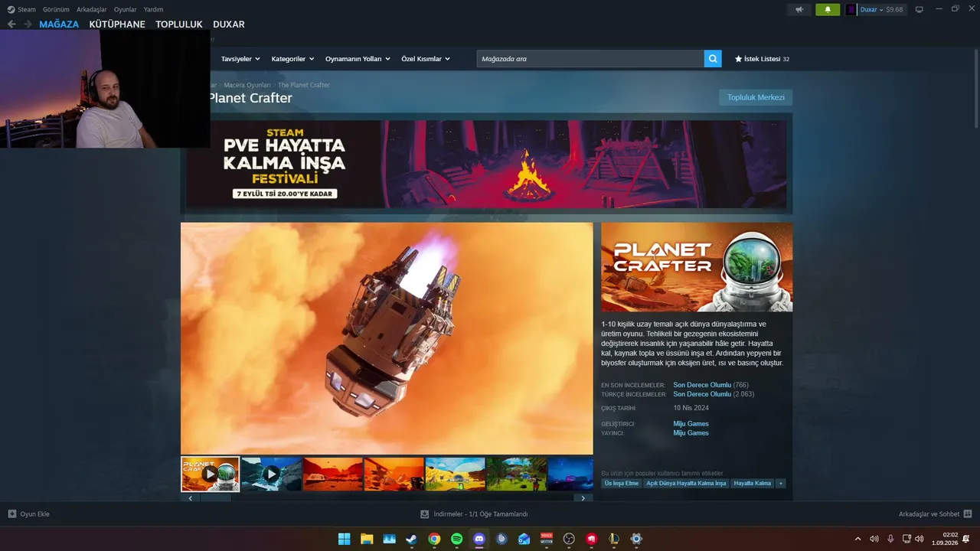Show the previous screenshot thumbnails with left arrow

(191, 498)
